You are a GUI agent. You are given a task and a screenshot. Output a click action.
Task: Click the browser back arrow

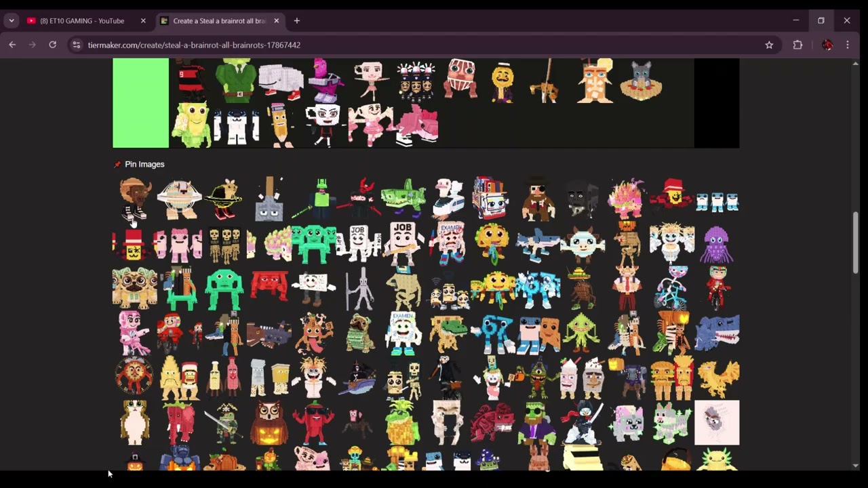12,45
